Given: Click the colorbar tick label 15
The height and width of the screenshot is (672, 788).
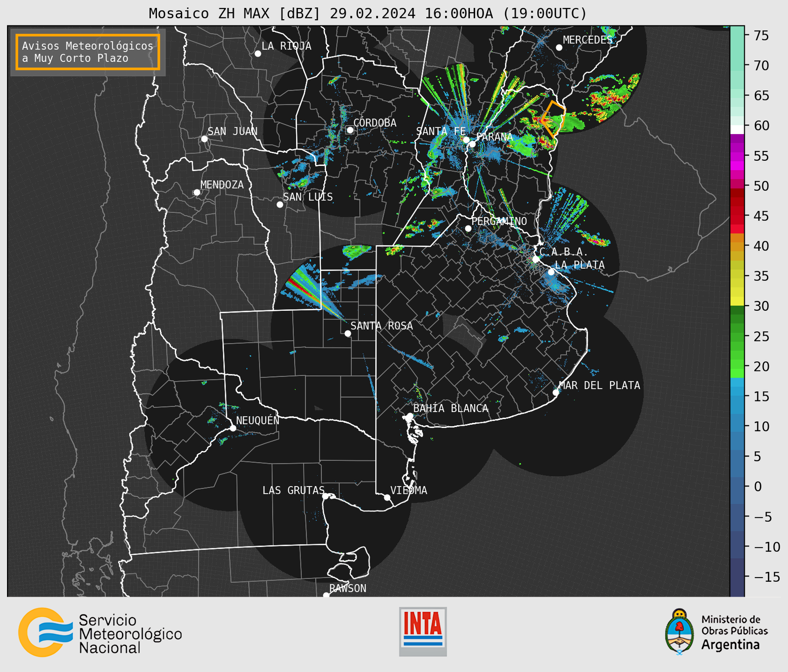Looking at the screenshot, I should 761,396.
